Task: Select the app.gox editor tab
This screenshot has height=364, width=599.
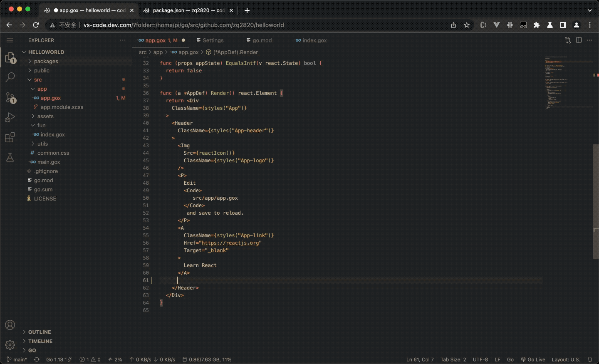Action: (161, 40)
